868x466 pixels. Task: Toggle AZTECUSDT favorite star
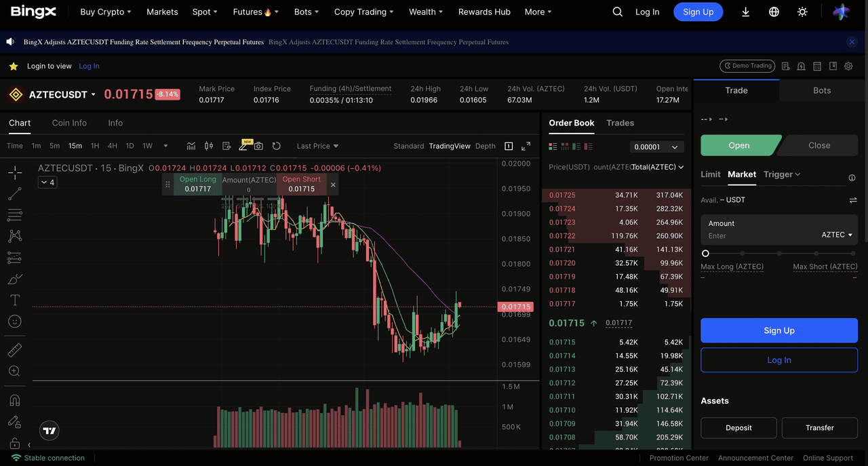13,66
